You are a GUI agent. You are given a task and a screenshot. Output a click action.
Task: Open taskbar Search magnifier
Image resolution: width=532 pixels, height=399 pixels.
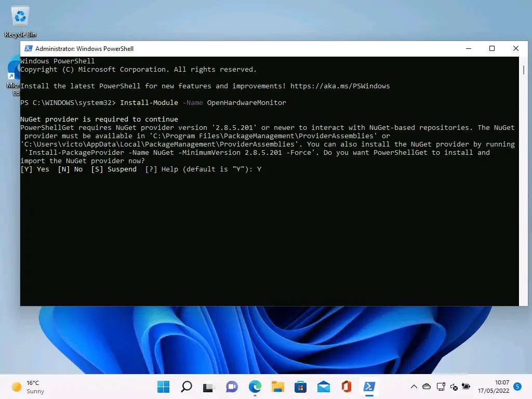186,387
